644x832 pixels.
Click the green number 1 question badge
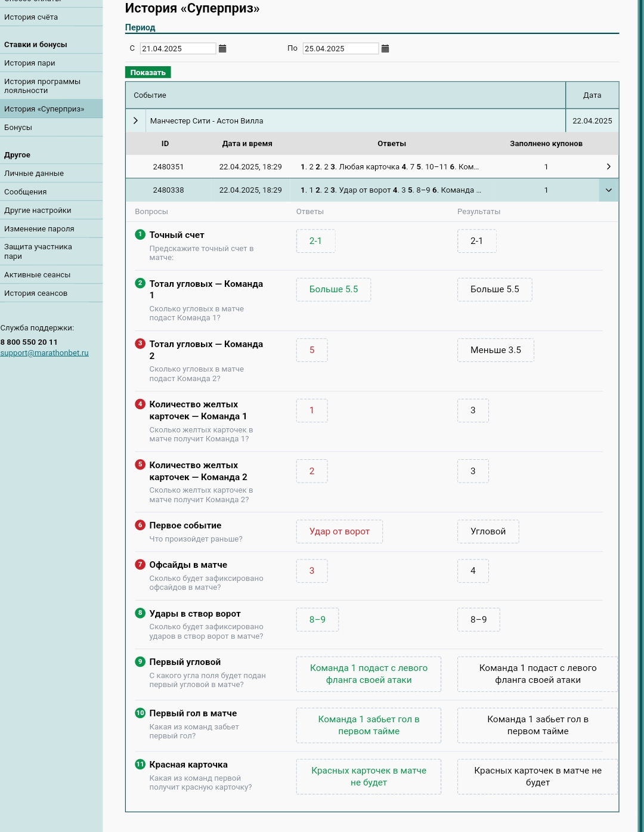tap(140, 234)
